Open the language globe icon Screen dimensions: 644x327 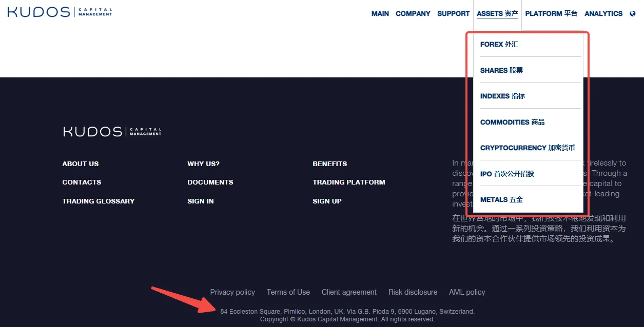pos(632,14)
